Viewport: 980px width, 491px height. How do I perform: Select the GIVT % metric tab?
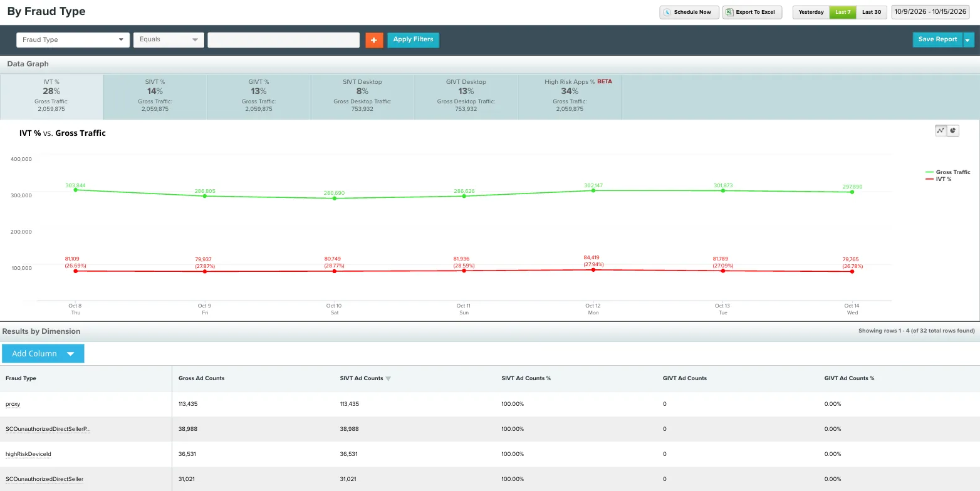tap(259, 96)
